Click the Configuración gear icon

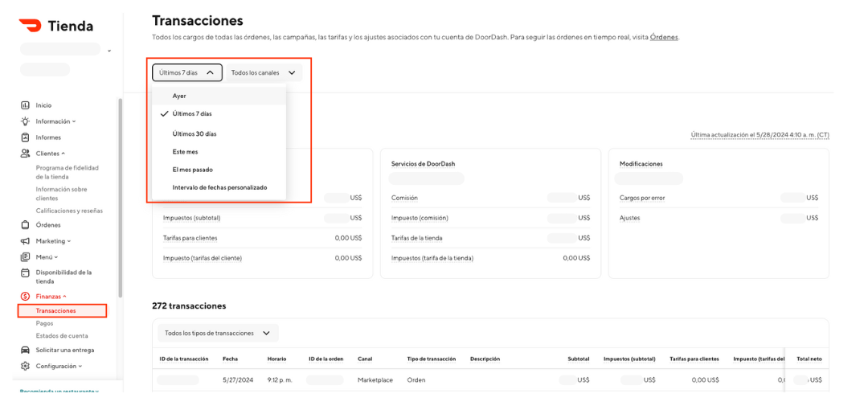pos(25,366)
